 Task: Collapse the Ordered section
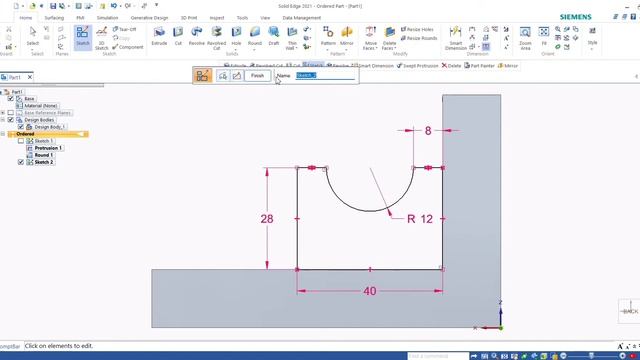[3, 134]
